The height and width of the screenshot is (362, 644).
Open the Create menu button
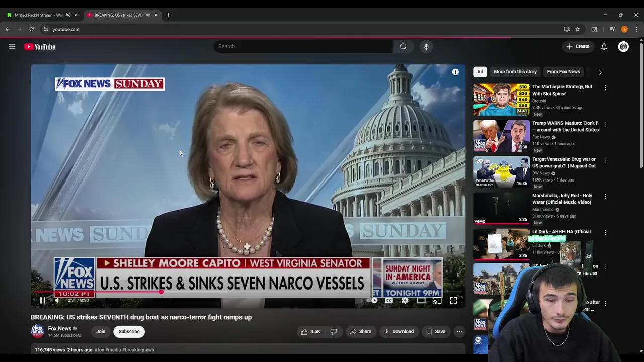coord(578,47)
